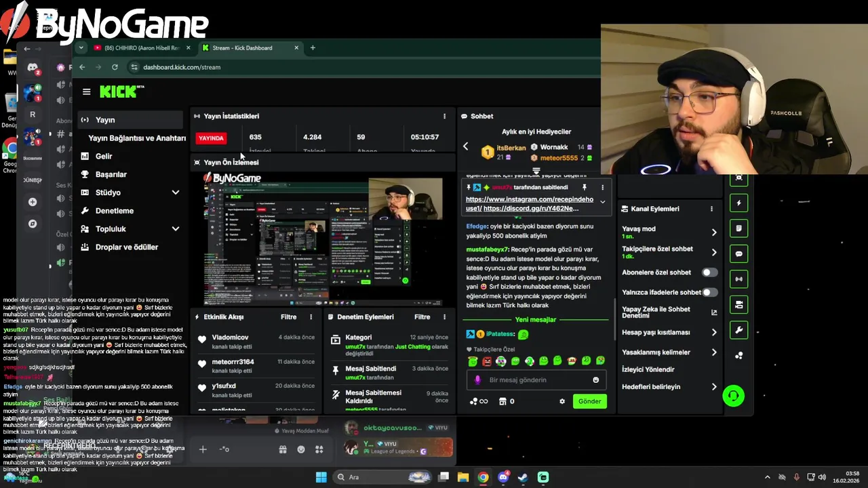Toggle Yalnızca ifadelerle sohbet switch
Screen dimensions: 868x488
click(x=709, y=292)
